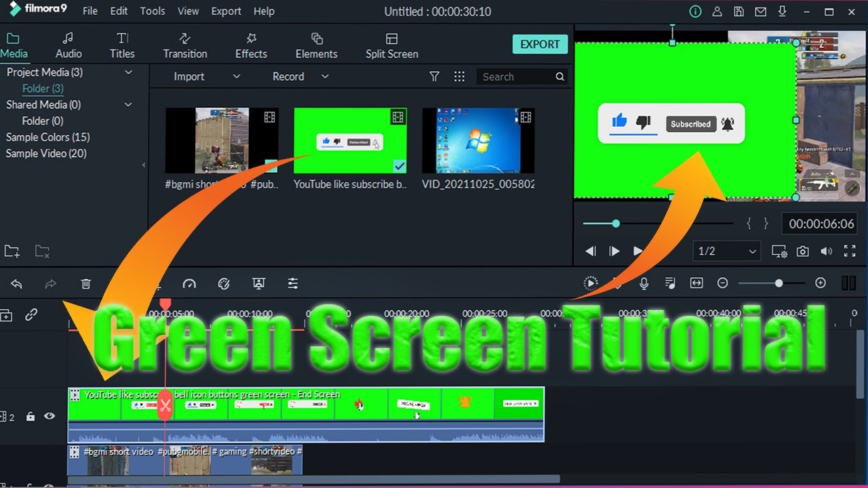Open the 1/2 preview quality dropdown
This screenshot has height=488, width=868.
[x=726, y=251]
